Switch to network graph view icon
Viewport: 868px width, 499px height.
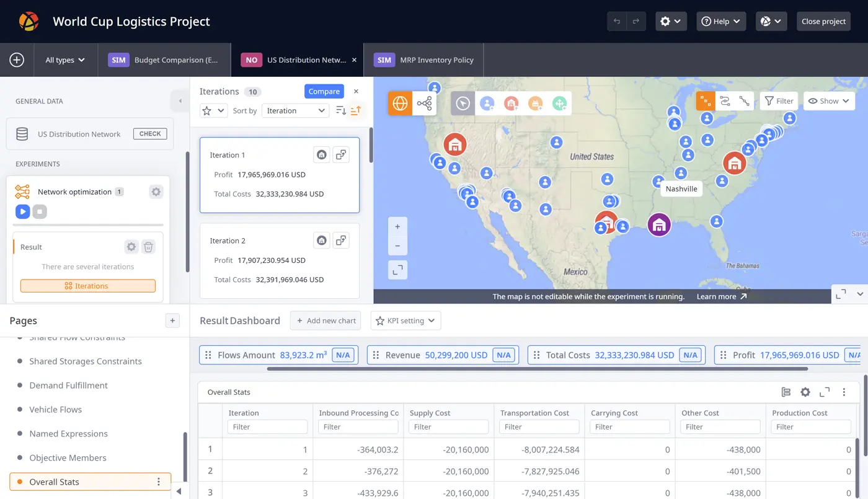pyautogui.click(x=425, y=104)
